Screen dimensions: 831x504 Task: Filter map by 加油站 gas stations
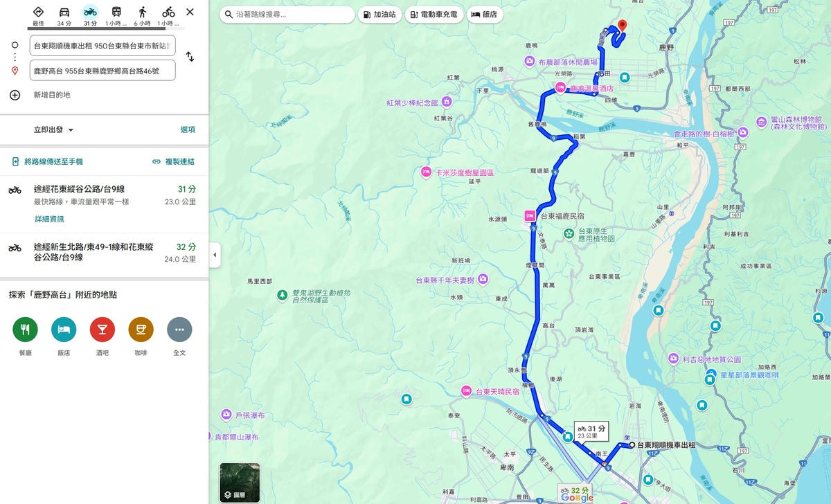tap(379, 14)
